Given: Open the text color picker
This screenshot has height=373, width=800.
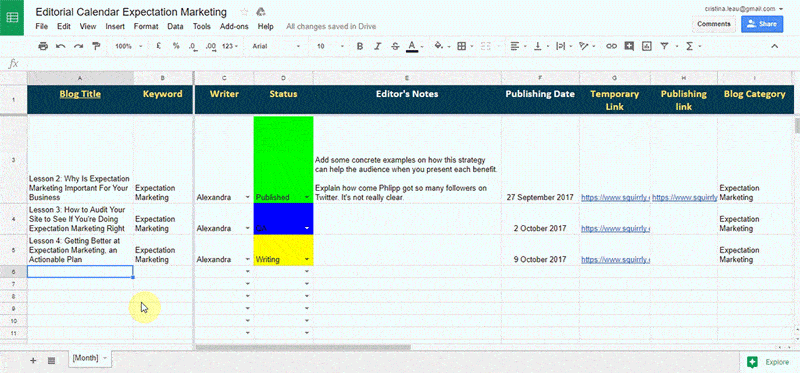Looking at the screenshot, I should 412,46.
